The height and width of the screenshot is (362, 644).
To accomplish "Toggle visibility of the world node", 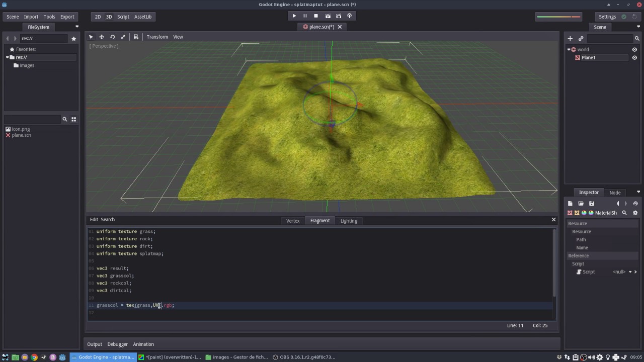I will point(634,49).
